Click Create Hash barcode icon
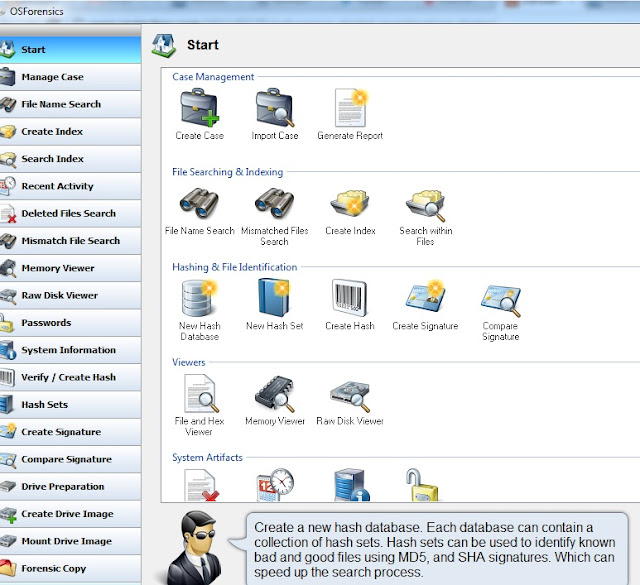This screenshot has height=585, width=640. tap(350, 298)
